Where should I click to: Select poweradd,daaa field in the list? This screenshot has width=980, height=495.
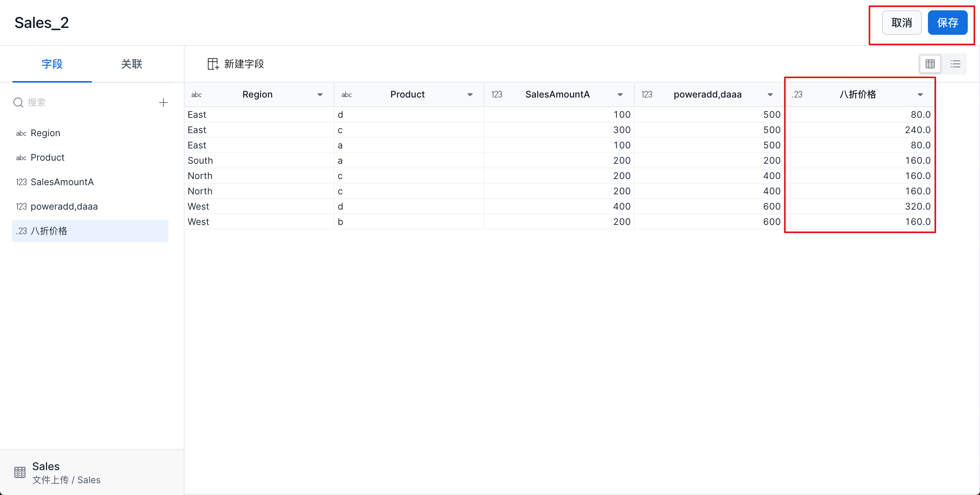[64, 207]
